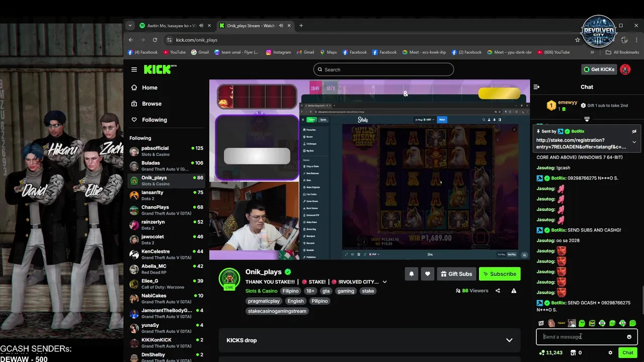Open the YouTube bookmark

click(x=174, y=52)
